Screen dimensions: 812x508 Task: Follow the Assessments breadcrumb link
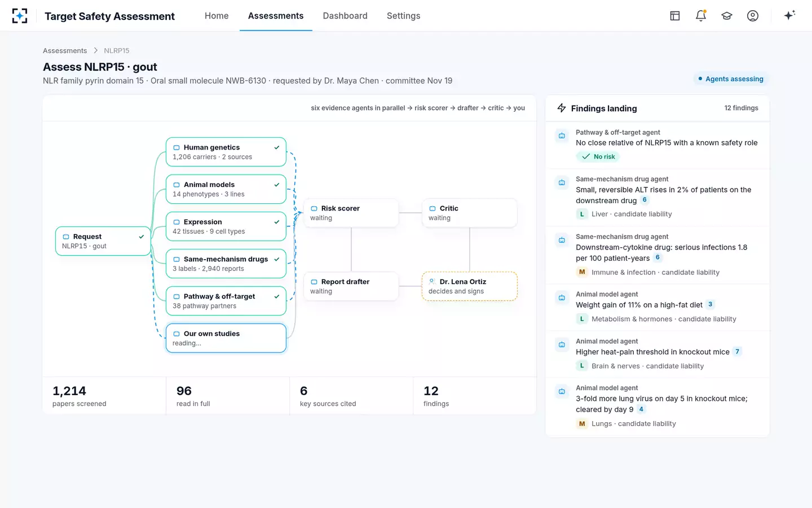click(x=65, y=51)
